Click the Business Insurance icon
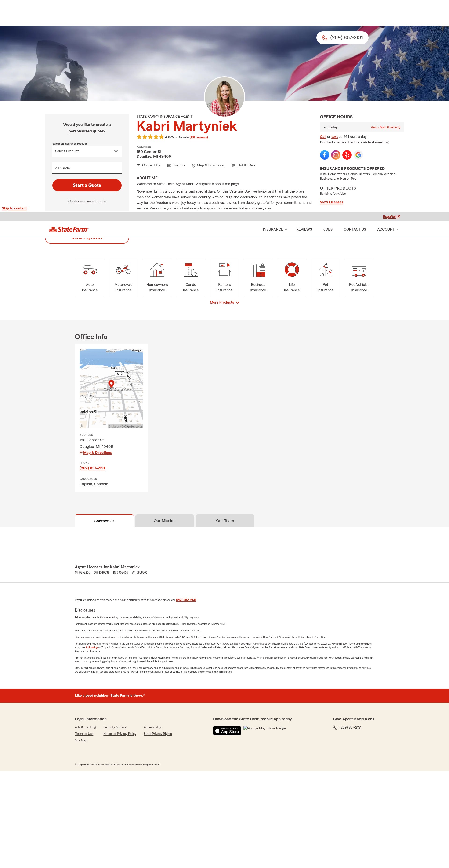The width and height of the screenshot is (449, 868). tap(258, 270)
